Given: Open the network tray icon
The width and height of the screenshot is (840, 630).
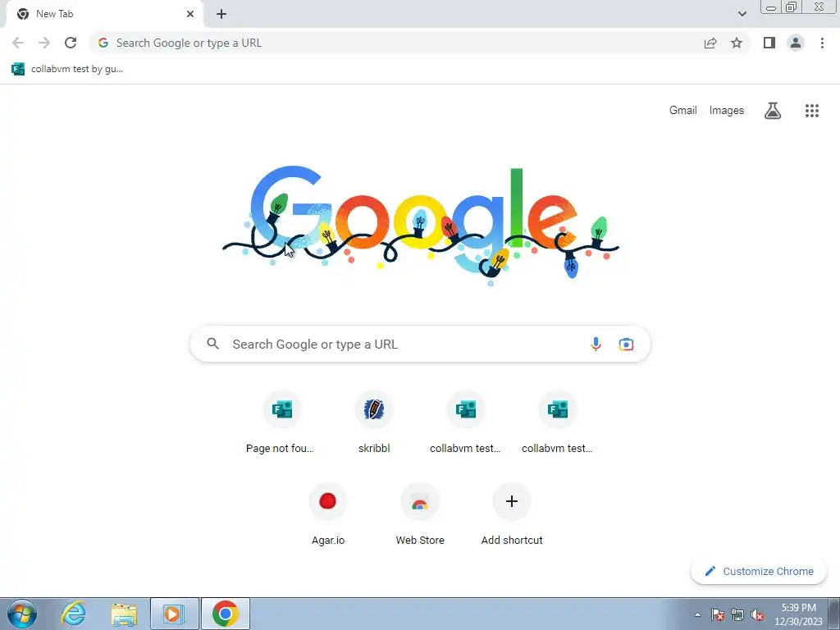Looking at the screenshot, I should (737, 614).
